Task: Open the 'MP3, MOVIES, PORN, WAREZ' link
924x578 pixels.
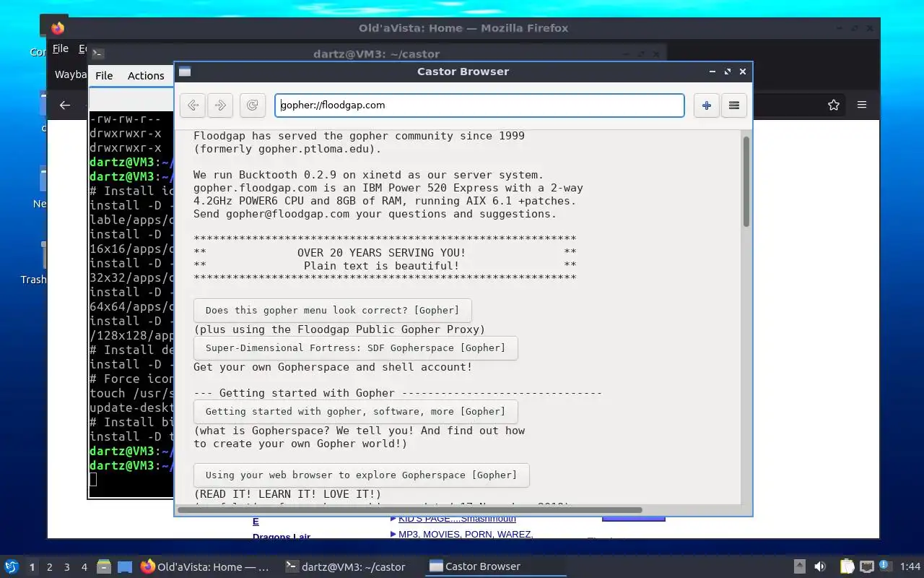Action: pyautogui.click(x=466, y=534)
